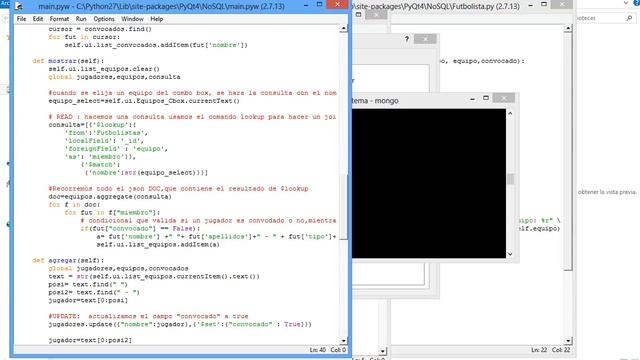Viewport: 640px width, 360px height.
Task: Click 'Ln: 40' status in main.pyw
Action: tap(318, 350)
